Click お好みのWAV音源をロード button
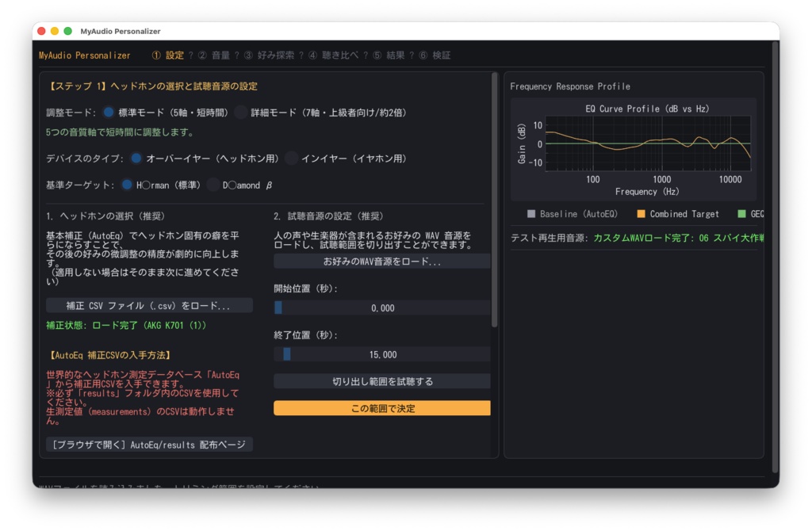The image size is (812, 531). pyautogui.click(x=381, y=262)
